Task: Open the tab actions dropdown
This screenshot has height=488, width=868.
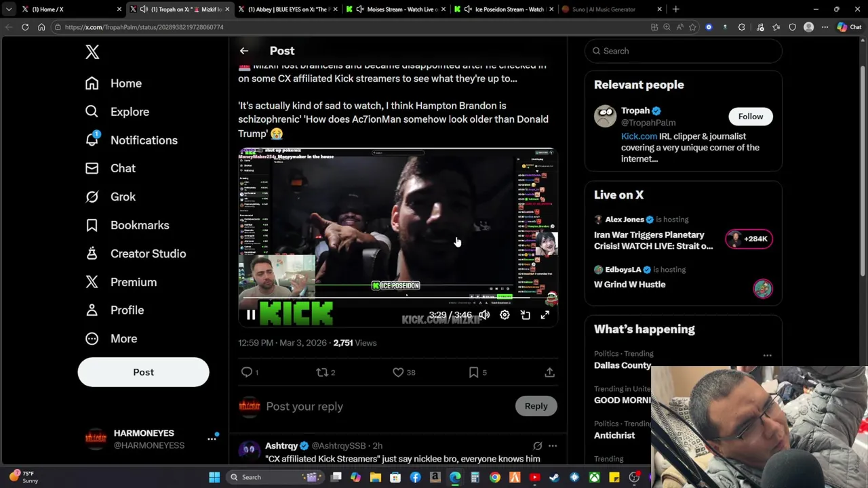Action: (x=9, y=9)
